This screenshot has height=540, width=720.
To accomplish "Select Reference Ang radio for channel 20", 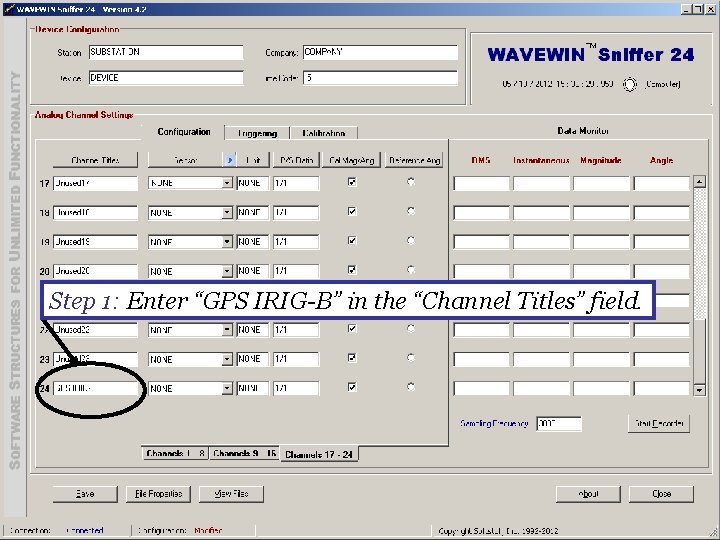I will pyautogui.click(x=411, y=270).
